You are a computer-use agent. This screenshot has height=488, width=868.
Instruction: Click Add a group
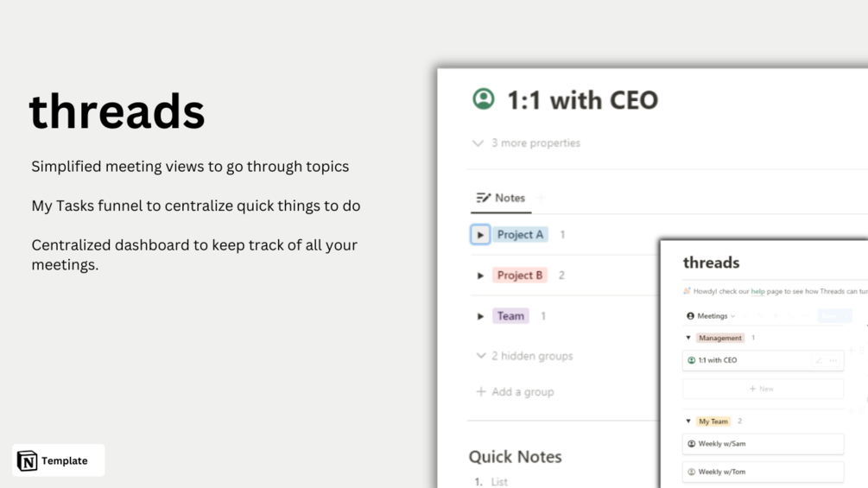[515, 392]
